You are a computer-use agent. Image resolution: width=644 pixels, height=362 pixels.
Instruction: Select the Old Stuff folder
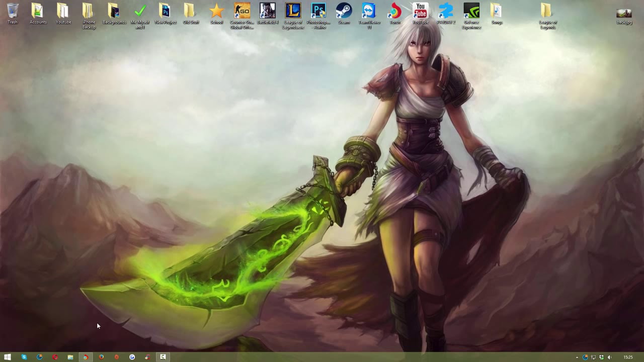click(191, 14)
